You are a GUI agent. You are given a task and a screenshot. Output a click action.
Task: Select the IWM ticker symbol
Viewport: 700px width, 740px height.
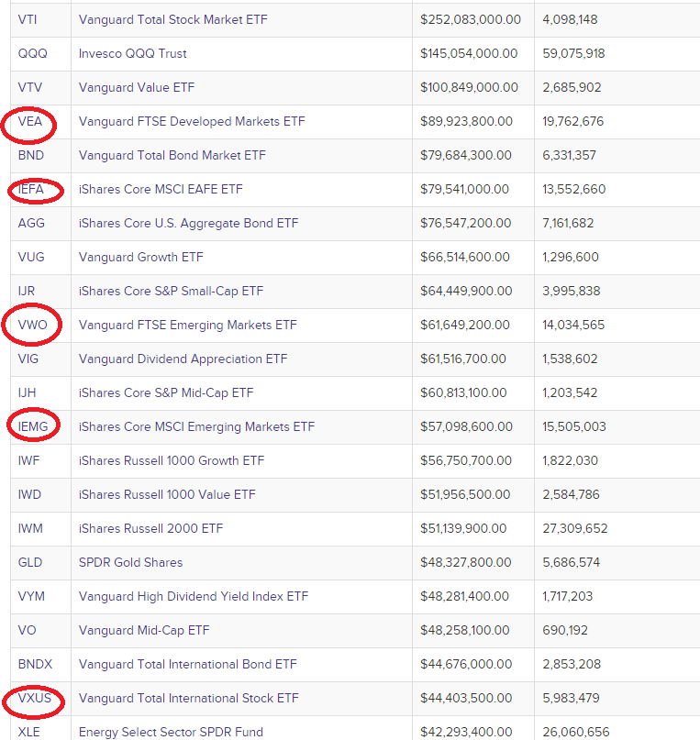30,528
